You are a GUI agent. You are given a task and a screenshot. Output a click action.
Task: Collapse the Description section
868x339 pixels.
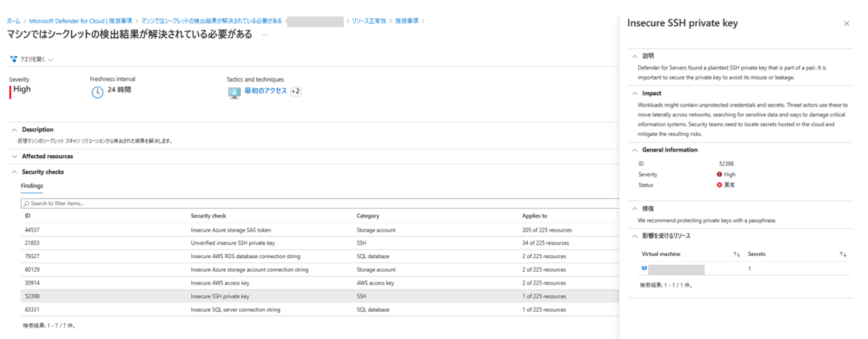[14, 129]
